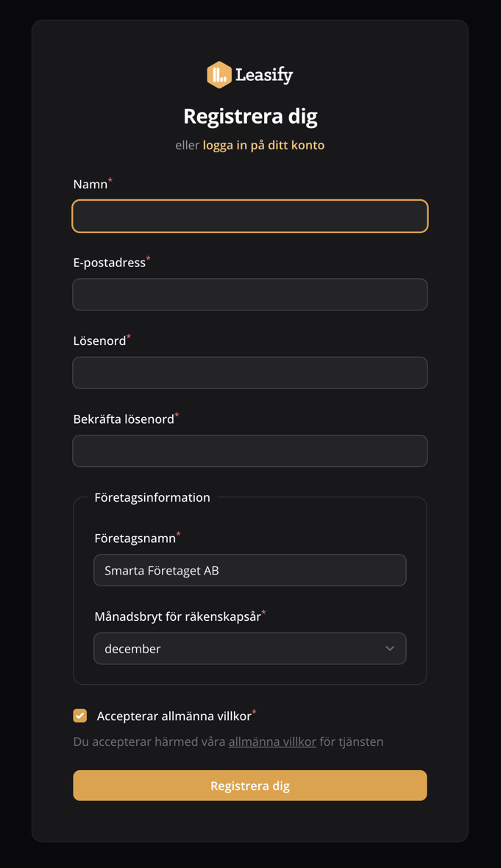Click the asterisk beside E-postadress

[147, 257]
